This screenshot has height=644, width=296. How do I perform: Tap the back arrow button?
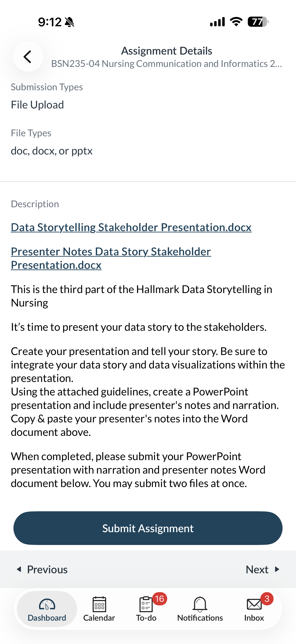[x=28, y=57]
